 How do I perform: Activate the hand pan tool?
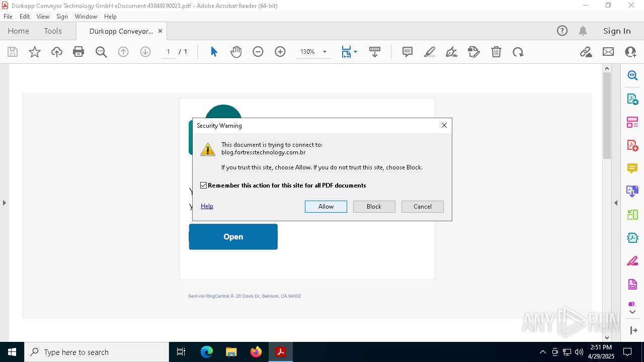tap(236, 52)
